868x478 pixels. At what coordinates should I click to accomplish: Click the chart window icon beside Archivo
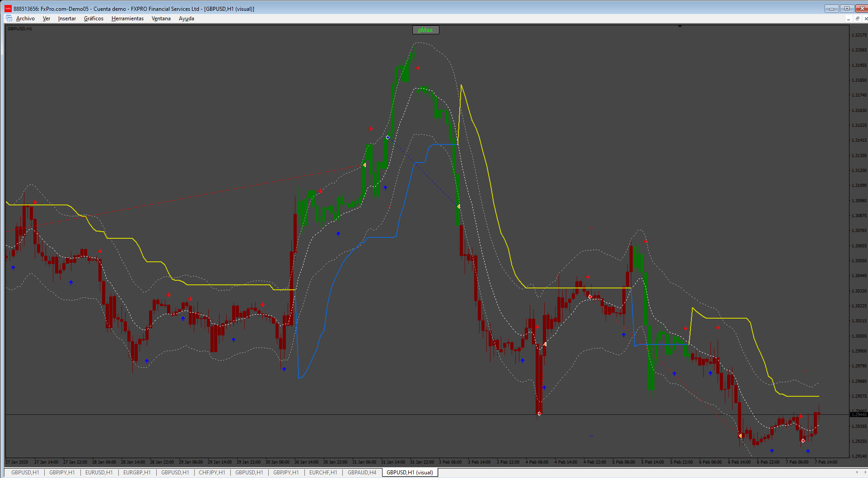(9, 19)
